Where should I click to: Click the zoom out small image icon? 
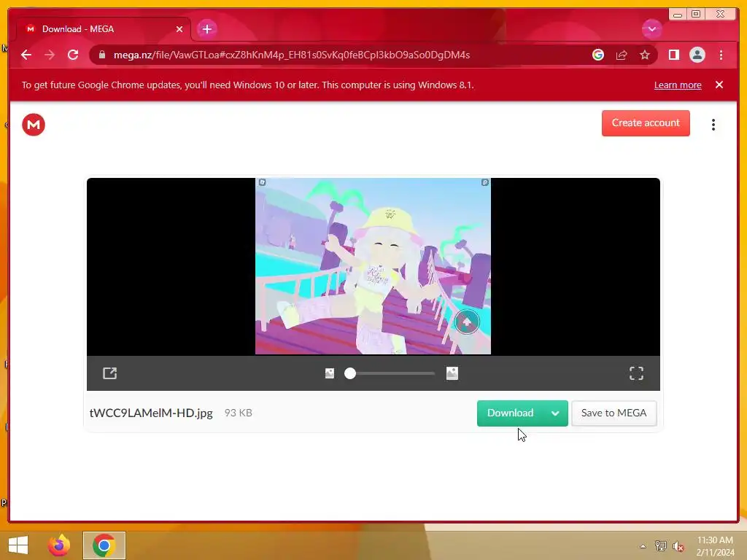[x=330, y=373]
